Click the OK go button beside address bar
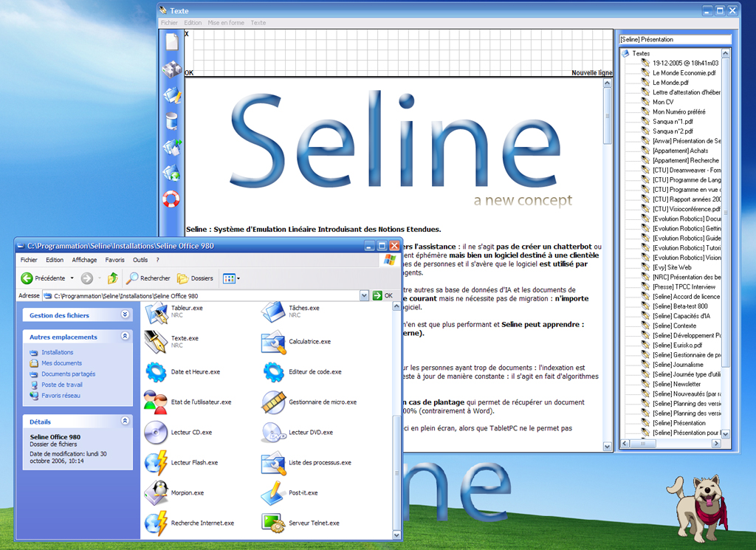 pyautogui.click(x=383, y=295)
